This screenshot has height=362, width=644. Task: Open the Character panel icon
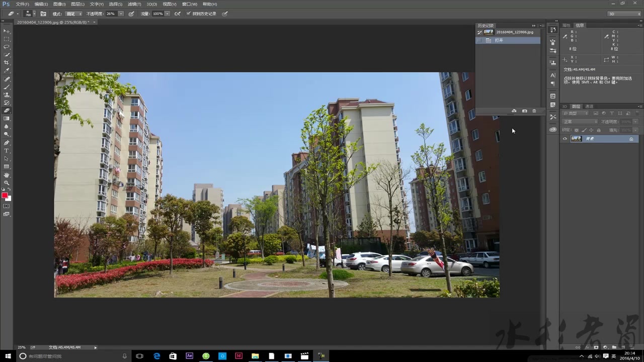(x=553, y=75)
